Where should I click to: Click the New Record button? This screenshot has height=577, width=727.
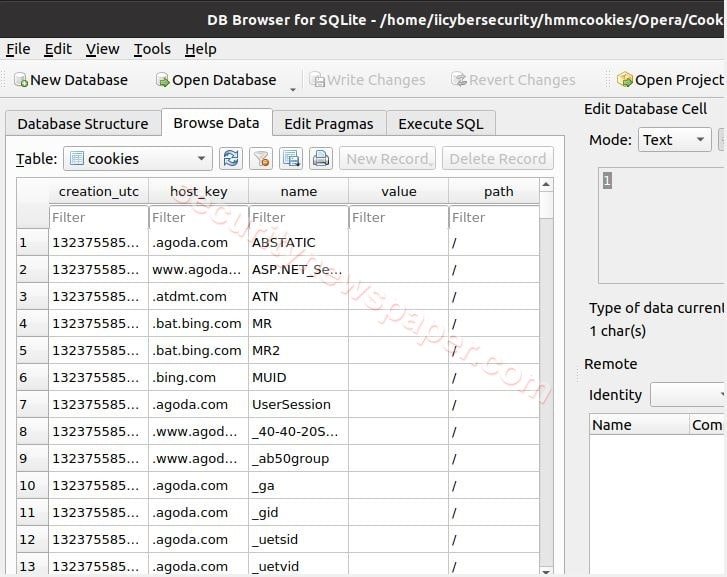click(x=388, y=159)
